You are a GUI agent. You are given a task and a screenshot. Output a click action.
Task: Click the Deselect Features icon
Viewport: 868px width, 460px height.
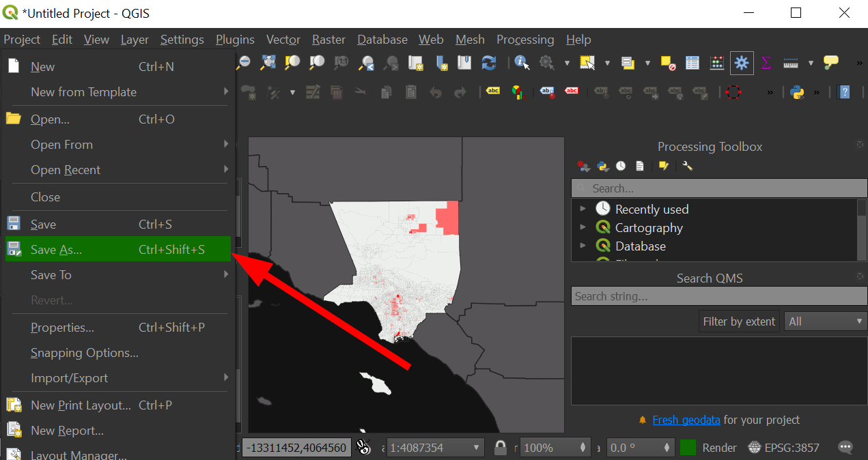pyautogui.click(x=668, y=63)
